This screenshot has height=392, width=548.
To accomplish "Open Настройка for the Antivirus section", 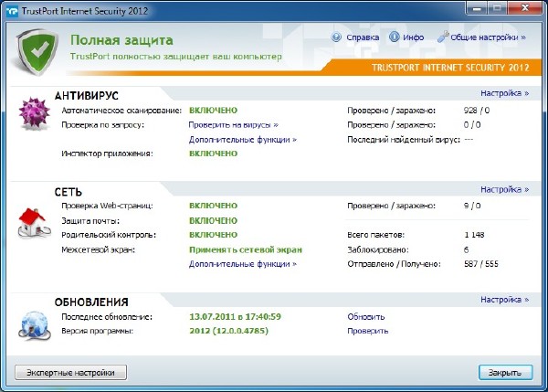I will 503,93.
